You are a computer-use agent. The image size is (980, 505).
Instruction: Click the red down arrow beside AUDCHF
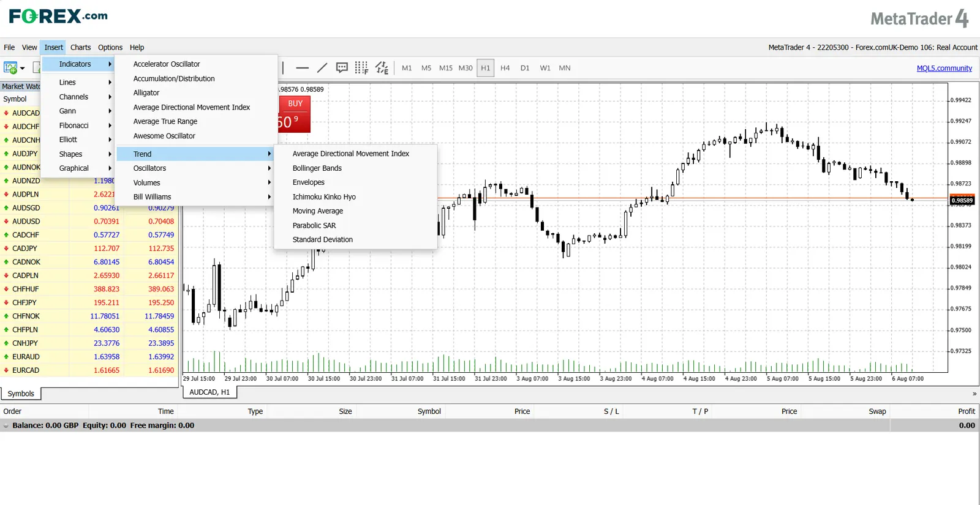click(6, 127)
